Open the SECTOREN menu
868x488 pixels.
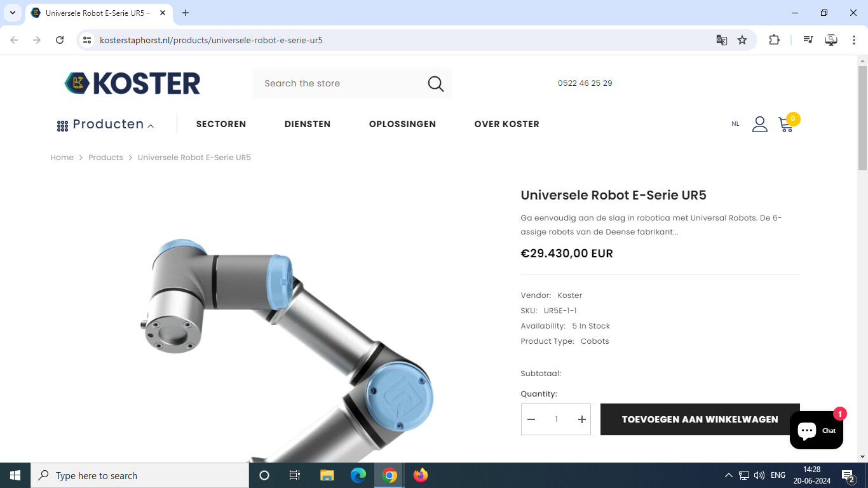tap(221, 124)
